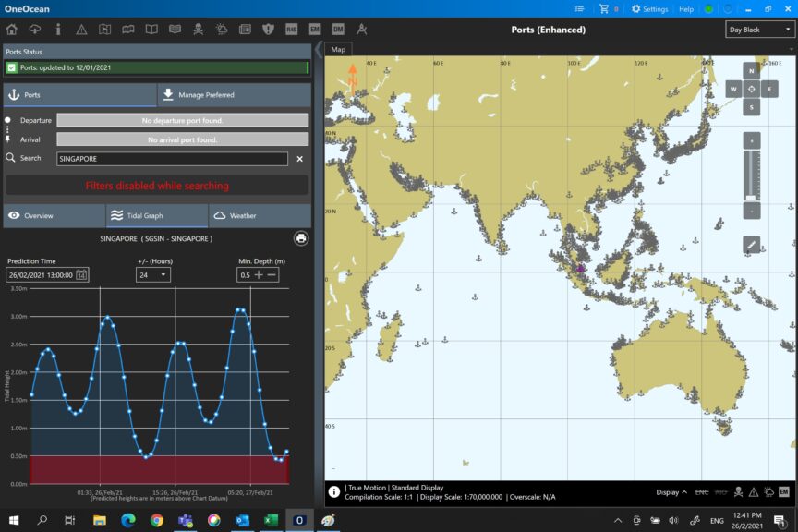Switch to the Tidal Graph tab
Viewport: 798px width, 532px height.
coord(157,215)
